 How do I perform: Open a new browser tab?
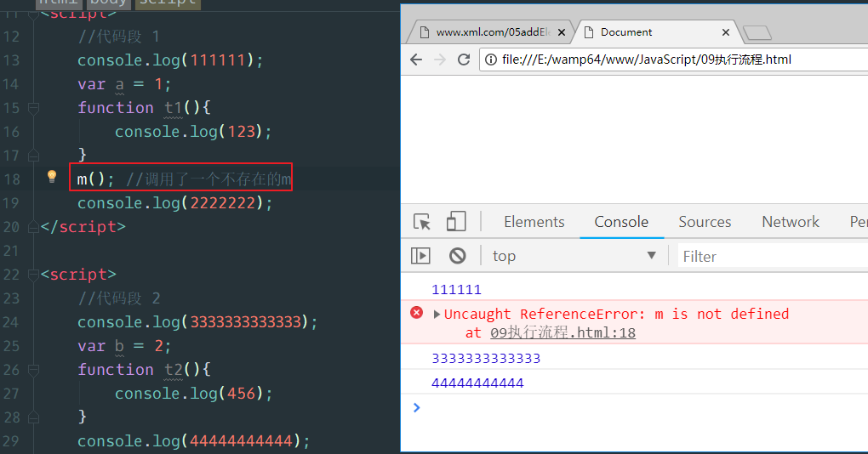point(757,33)
